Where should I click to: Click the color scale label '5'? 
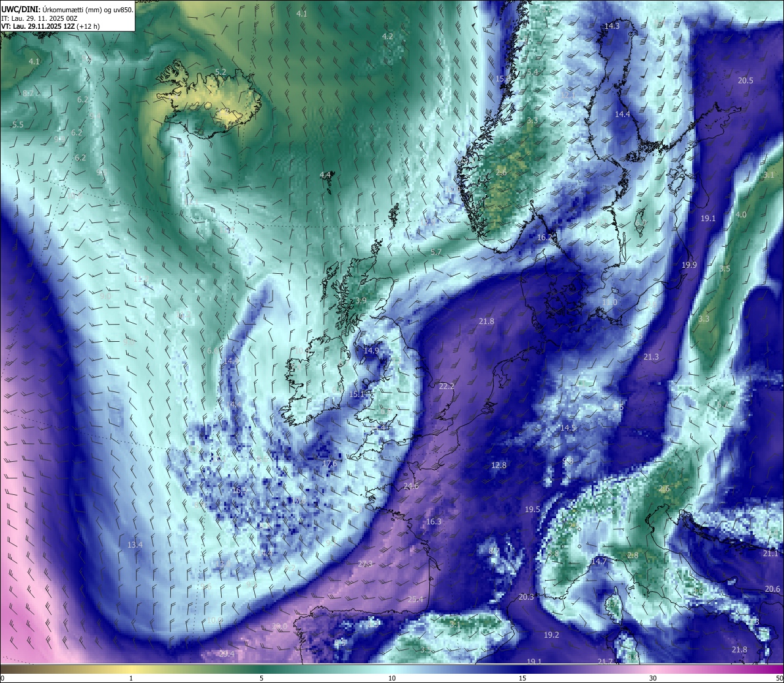pos(262,678)
